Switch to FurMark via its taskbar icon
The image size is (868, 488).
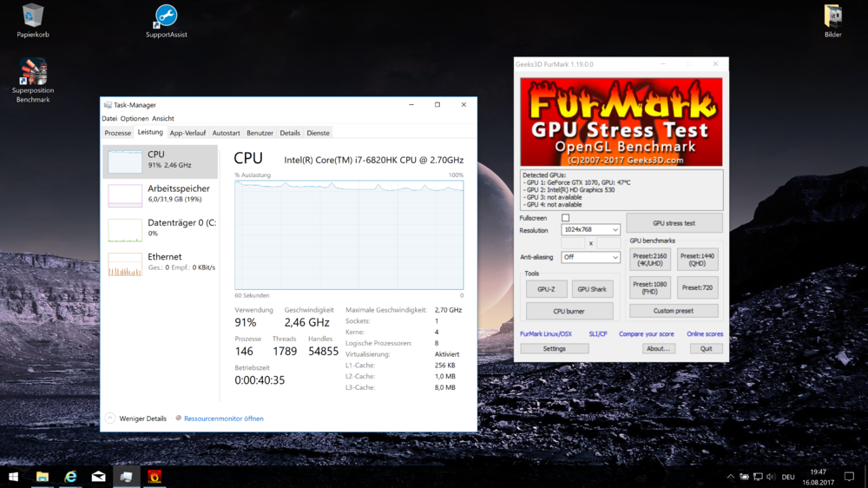pos(155,477)
